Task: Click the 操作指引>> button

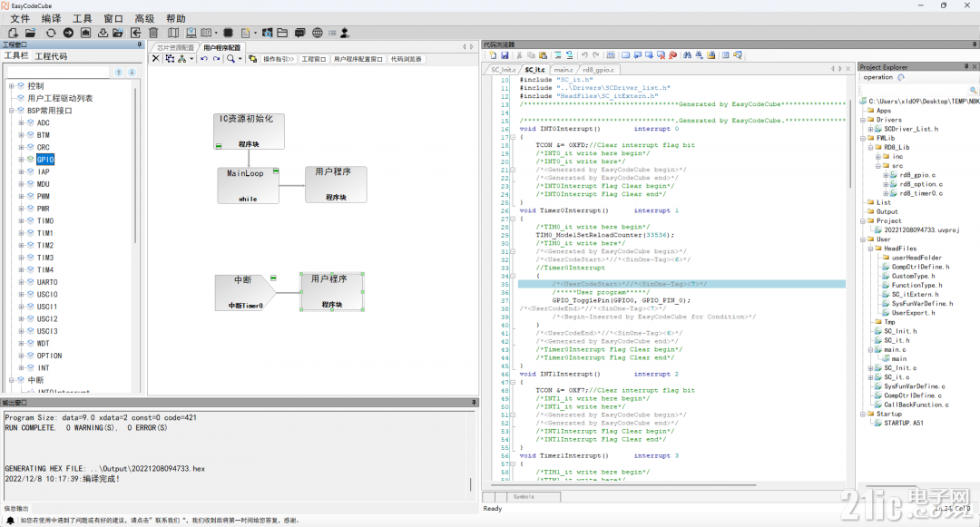Action: (x=279, y=59)
